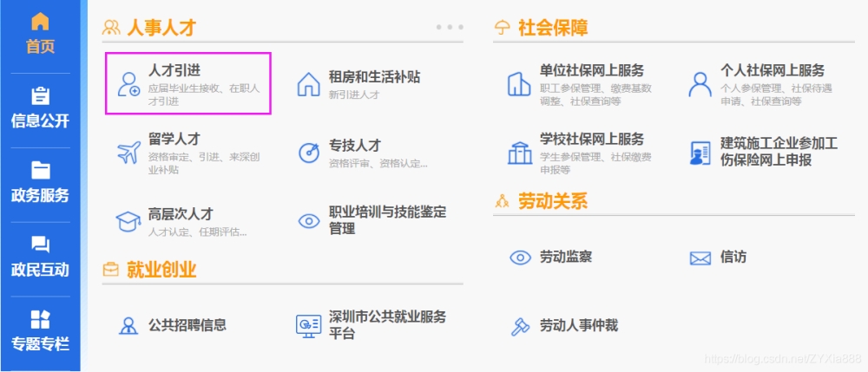Screen dimensions: 868x372
Task: Click the envelope icon for 信访
Action: click(700, 258)
